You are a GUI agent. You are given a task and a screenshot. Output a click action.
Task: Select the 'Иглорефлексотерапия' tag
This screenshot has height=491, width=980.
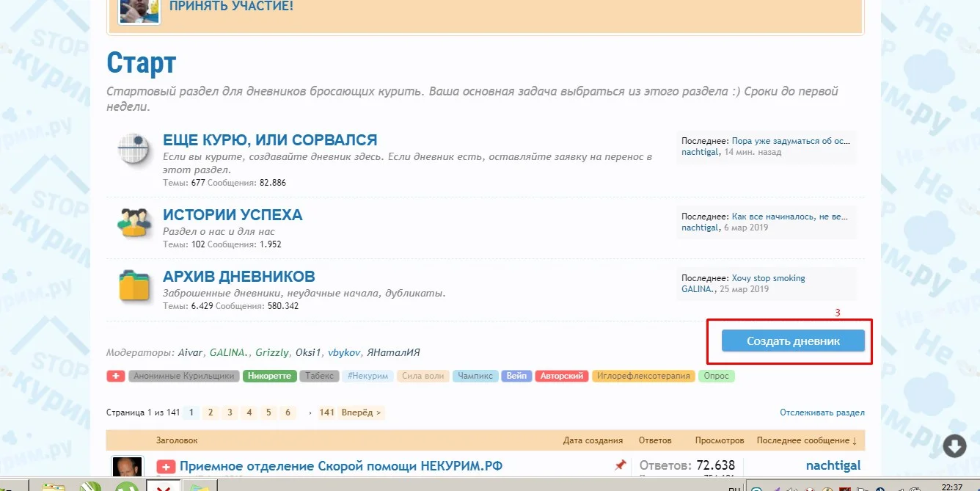coord(643,376)
